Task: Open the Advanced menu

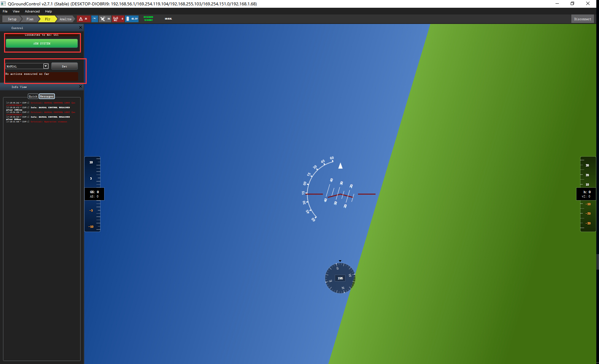Action: coord(32,11)
